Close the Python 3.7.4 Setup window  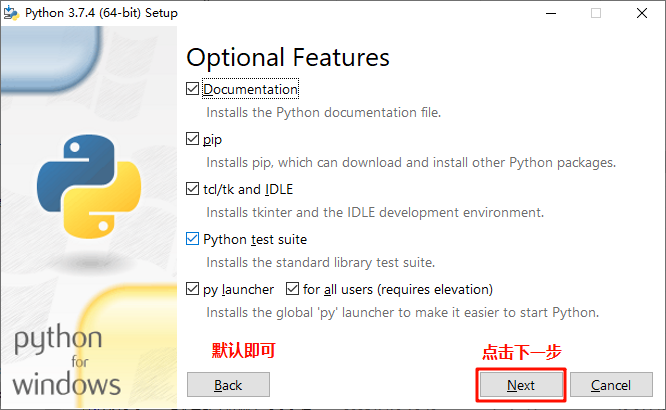[642, 13]
